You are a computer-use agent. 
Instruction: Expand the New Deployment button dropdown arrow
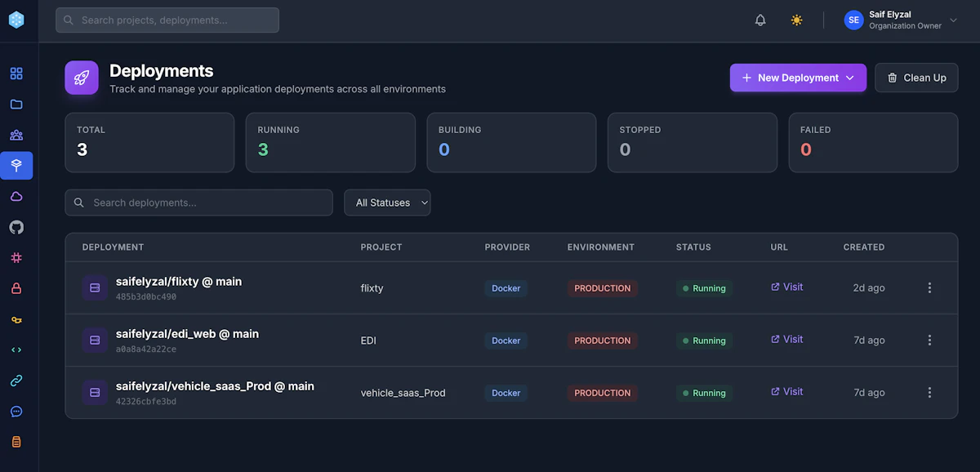pos(849,78)
